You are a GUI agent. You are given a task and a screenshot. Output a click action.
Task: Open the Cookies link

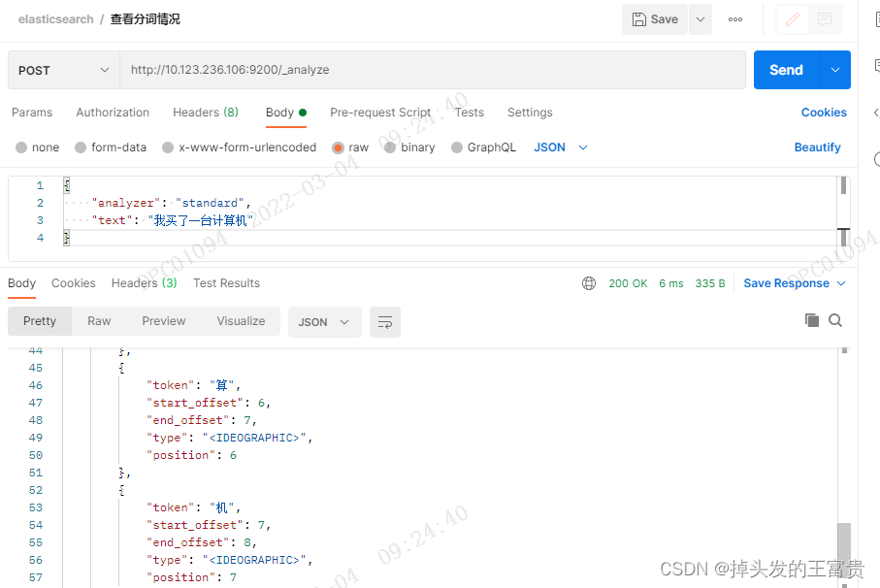tap(824, 113)
